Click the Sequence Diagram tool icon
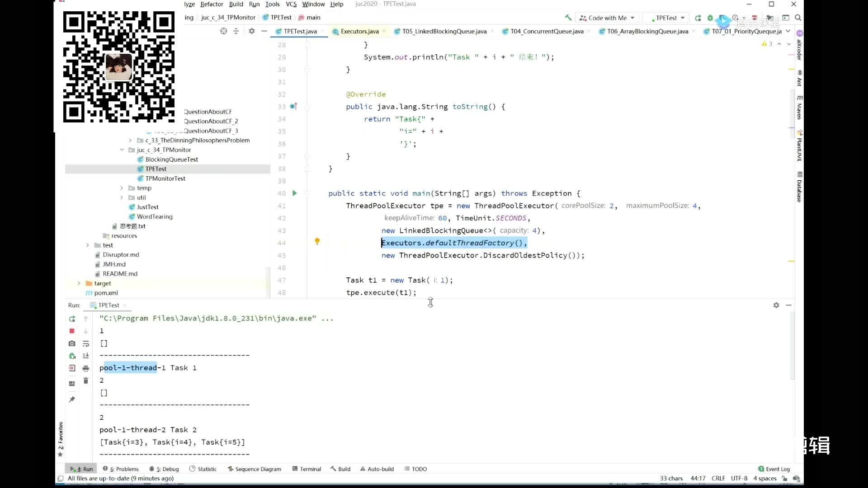The image size is (868, 488). tap(259, 469)
